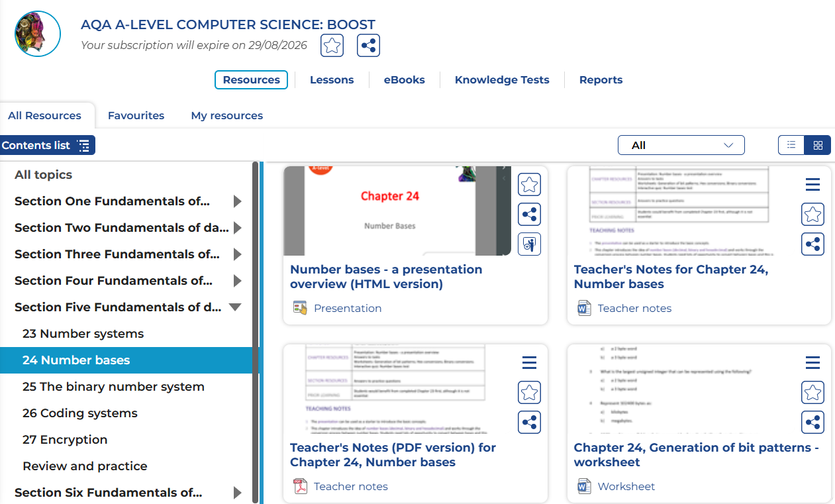Open menu on Generation of bit patterns worksheet
The width and height of the screenshot is (835, 504).
point(812,363)
